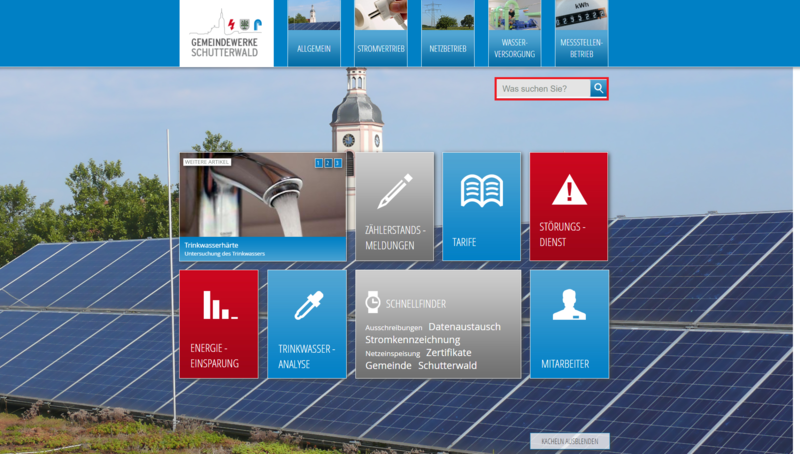800x454 pixels.
Task: Click the person Mitarbeiter icon
Action: click(569, 305)
